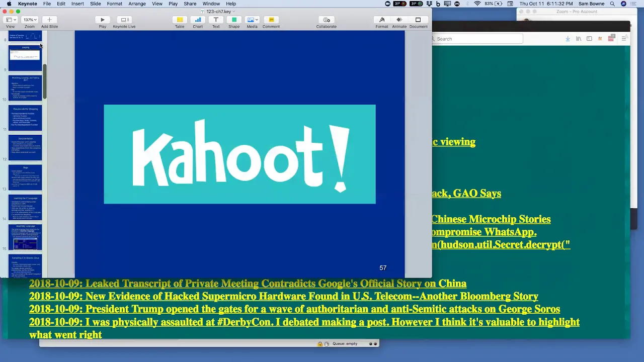Image resolution: width=644 pixels, height=362 pixels.
Task: Click slide number 57 on the canvas
Action: pos(383,268)
